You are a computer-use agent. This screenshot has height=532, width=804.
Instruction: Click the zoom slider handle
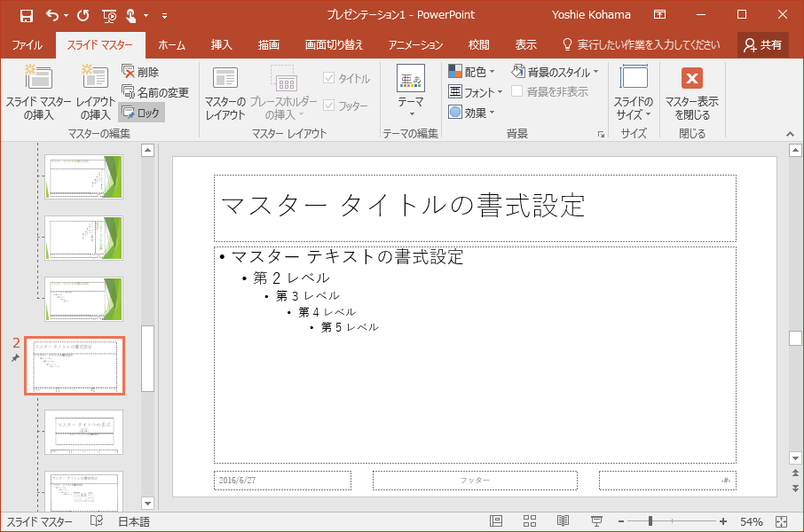[651, 521]
